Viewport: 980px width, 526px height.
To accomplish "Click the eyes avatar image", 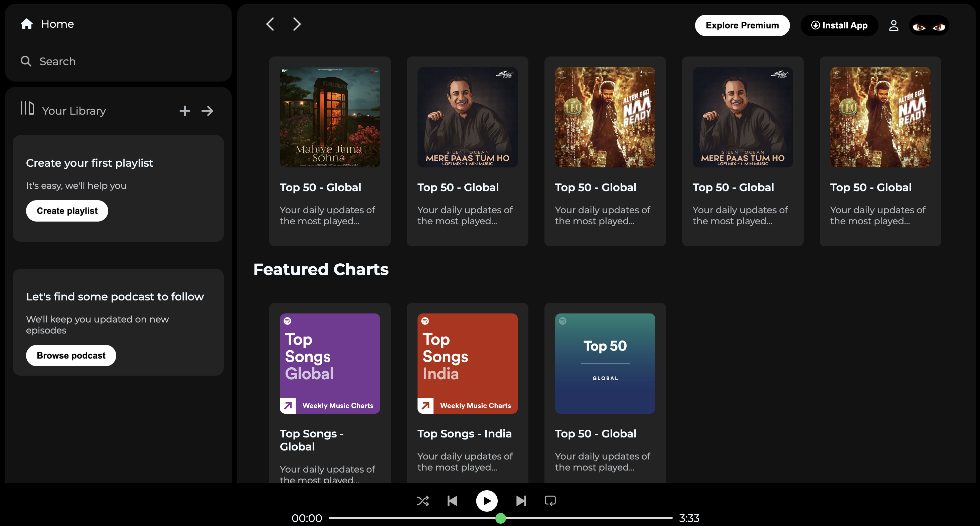I will (x=929, y=25).
